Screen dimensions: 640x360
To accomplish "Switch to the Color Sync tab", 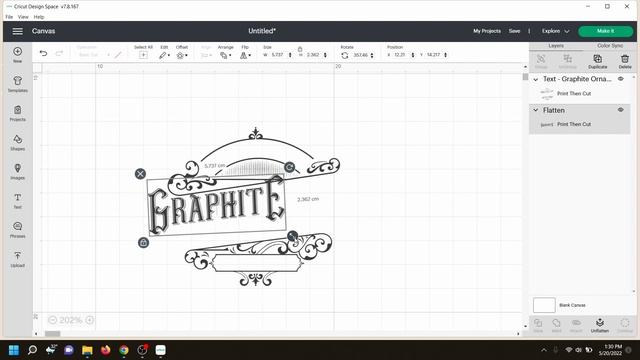I will pos(610,46).
